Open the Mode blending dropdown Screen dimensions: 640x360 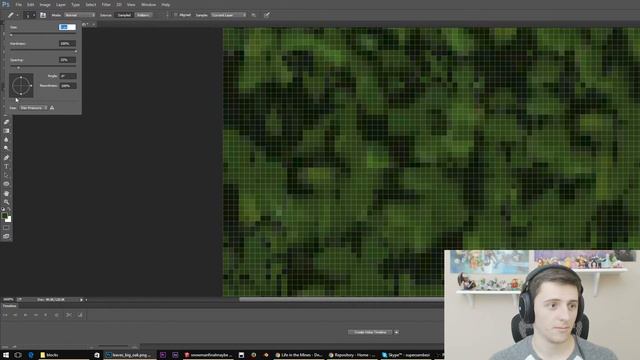[80, 15]
